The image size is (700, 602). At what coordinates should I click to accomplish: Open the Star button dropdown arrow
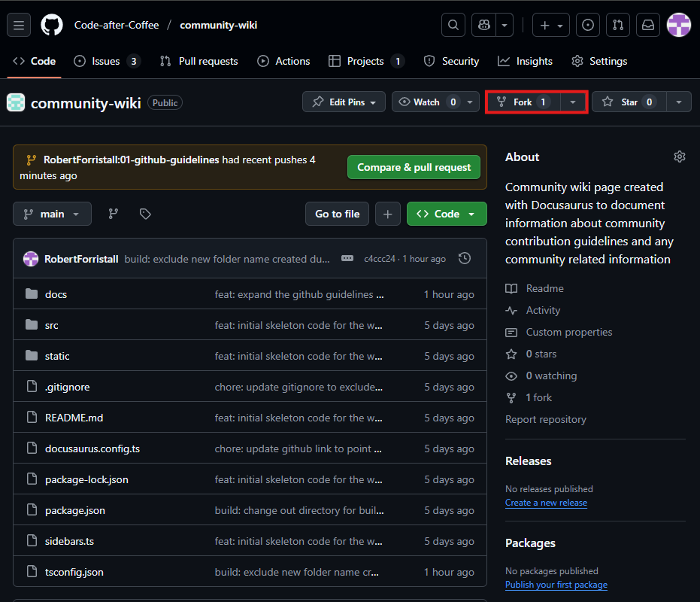point(680,102)
